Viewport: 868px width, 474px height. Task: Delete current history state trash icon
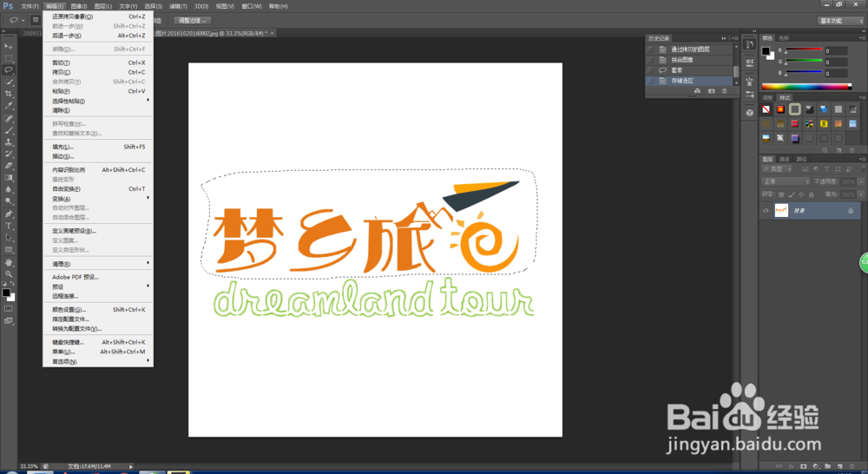725,91
